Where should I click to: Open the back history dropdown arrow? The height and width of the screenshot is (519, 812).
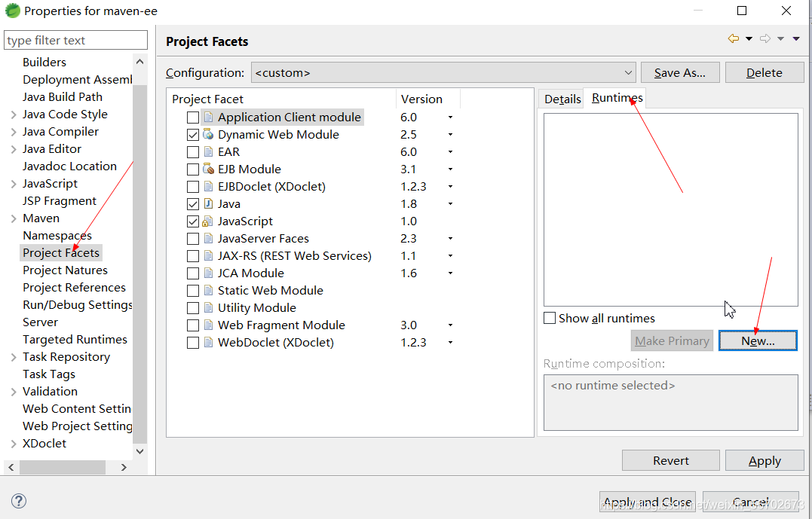pos(749,39)
